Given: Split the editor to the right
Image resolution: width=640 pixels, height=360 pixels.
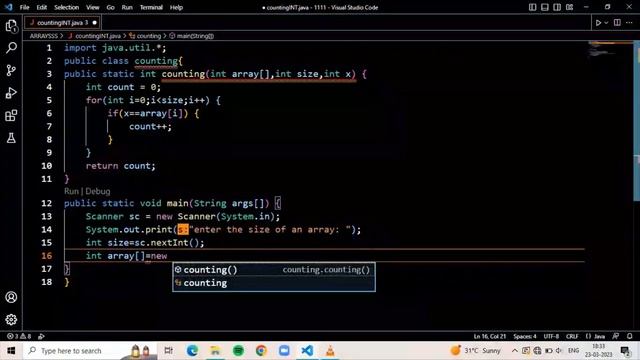Looking at the screenshot, I should 617,23.
